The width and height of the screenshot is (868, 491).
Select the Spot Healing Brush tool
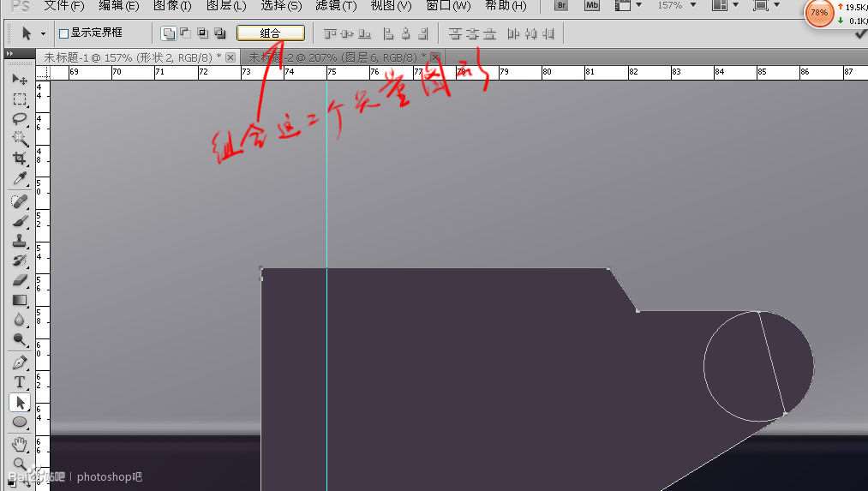[20, 201]
